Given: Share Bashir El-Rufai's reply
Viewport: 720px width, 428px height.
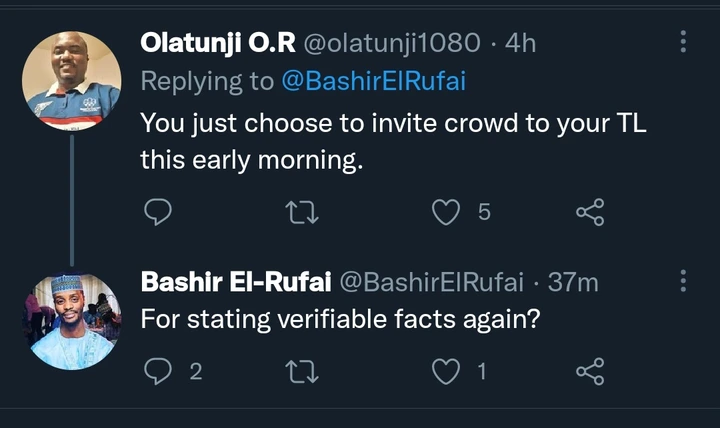Looking at the screenshot, I should [591, 372].
